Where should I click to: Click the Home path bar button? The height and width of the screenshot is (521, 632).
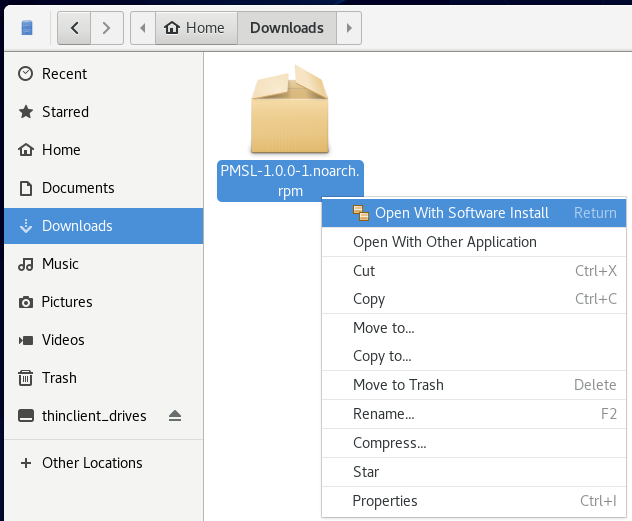pyautogui.click(x=194, y=28)
